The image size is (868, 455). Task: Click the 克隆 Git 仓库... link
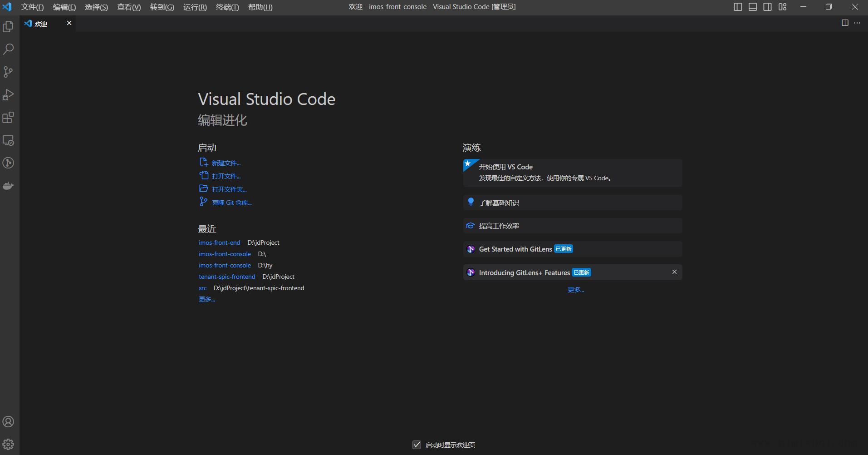tap(231, 203)
